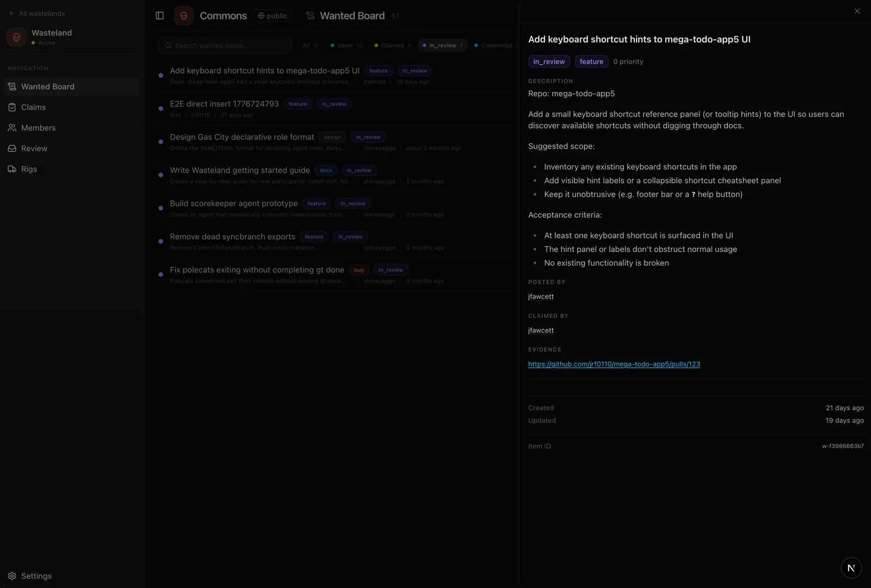Click the round N badge button
This screenshot has width=871, height=588.
coord(851,568)
